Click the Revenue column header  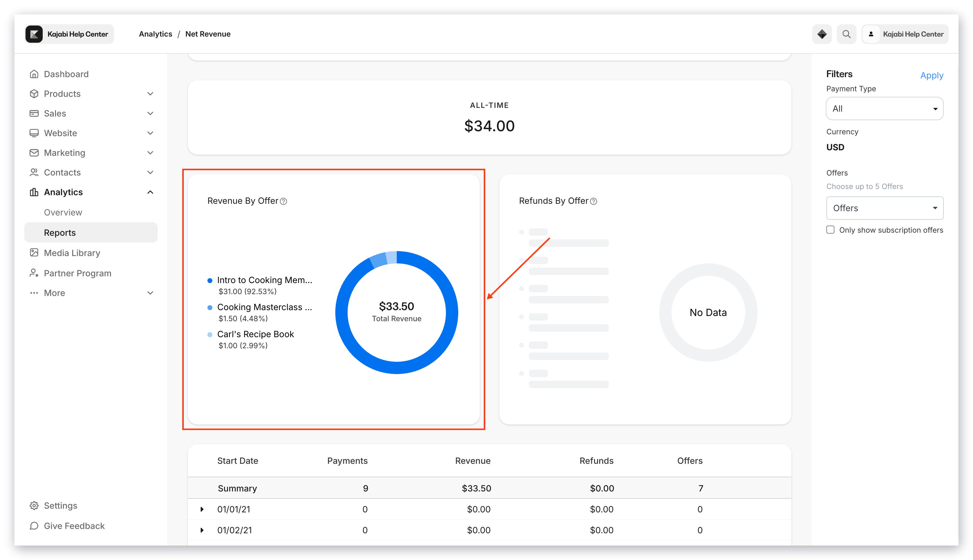[473, 460]
